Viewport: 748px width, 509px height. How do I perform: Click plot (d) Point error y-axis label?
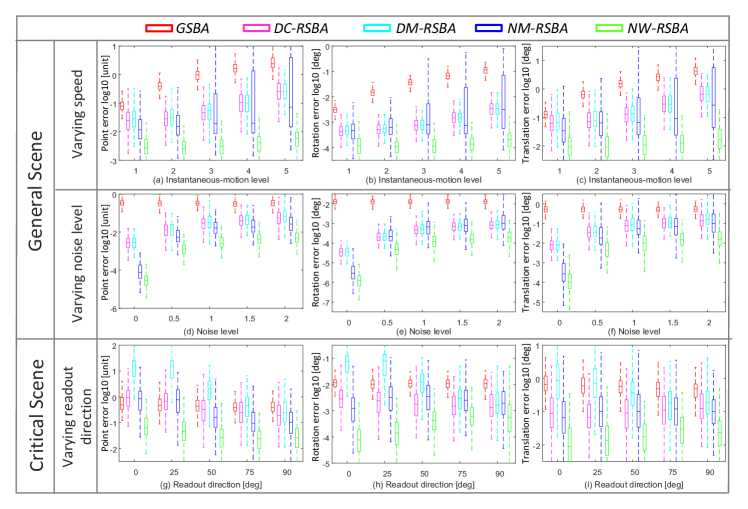(x=105, y=252)
